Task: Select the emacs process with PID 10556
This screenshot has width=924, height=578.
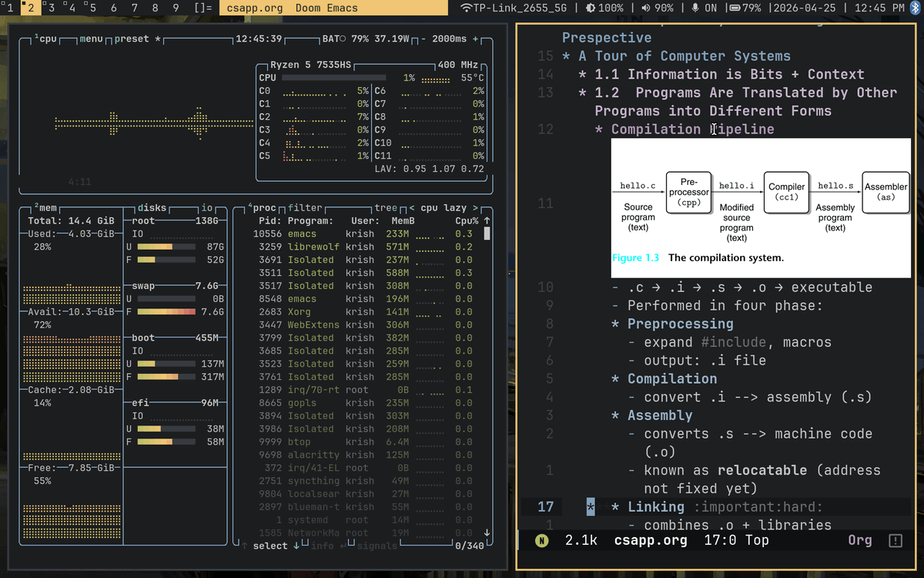Action: click(331, 233)
